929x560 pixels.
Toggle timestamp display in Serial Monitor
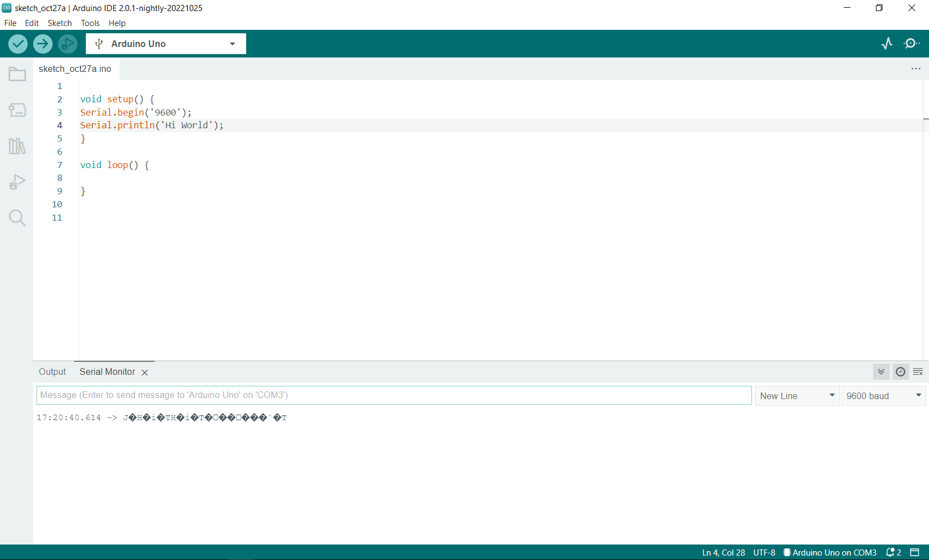(900, 371)
